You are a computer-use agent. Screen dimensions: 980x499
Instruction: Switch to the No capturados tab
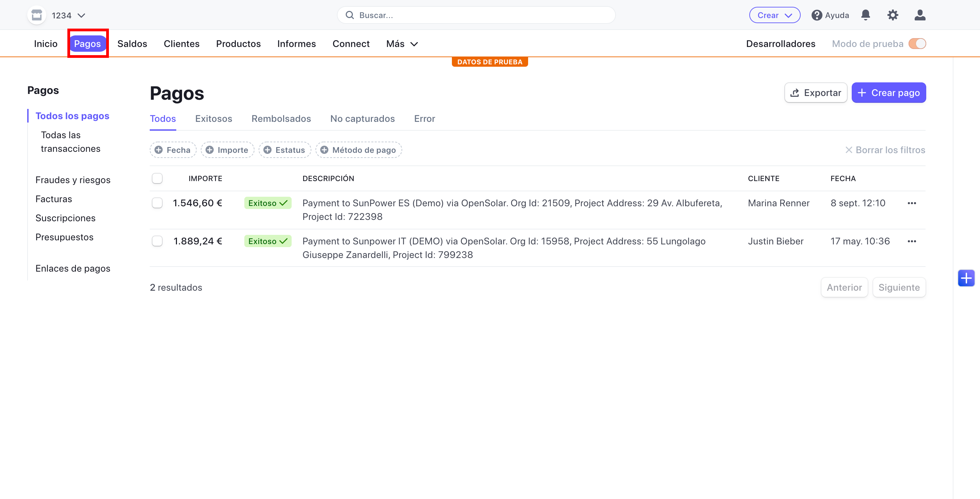click(x=362, y=119)
